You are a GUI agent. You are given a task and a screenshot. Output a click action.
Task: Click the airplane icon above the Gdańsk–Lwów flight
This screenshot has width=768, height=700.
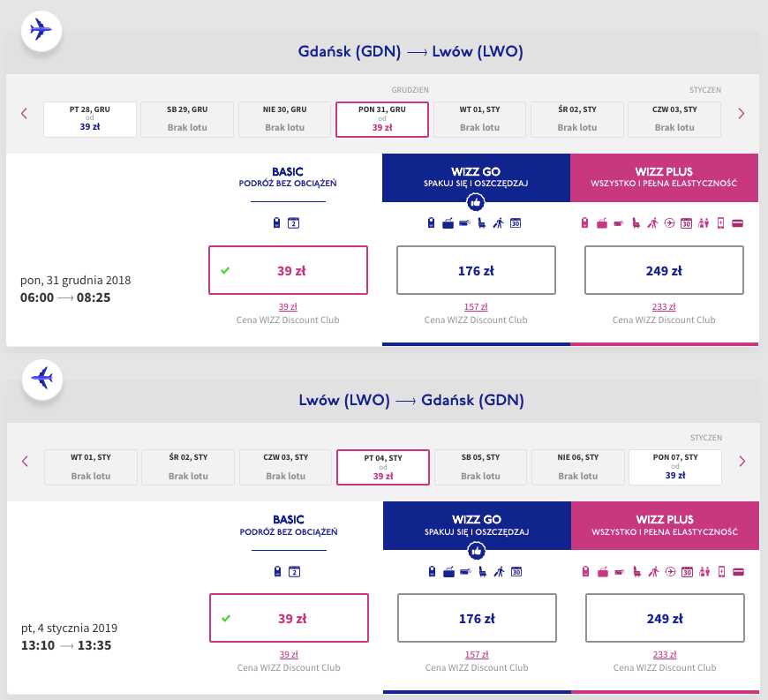tap(41, 29)
